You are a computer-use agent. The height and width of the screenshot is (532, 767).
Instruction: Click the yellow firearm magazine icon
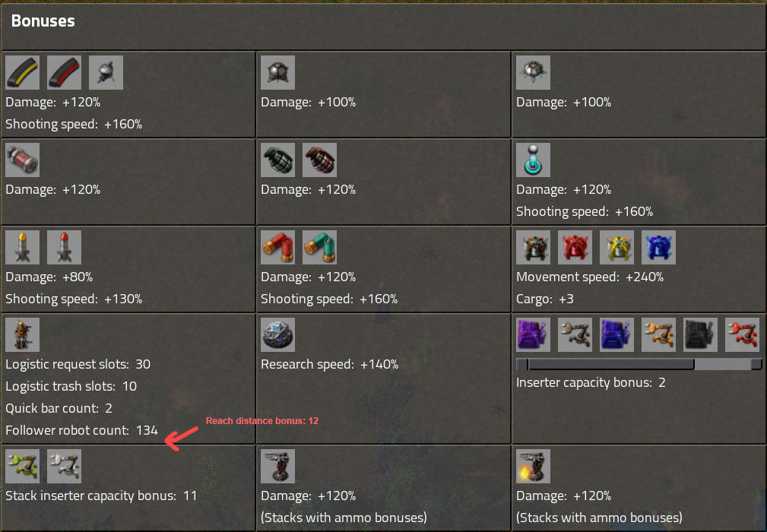23,72
